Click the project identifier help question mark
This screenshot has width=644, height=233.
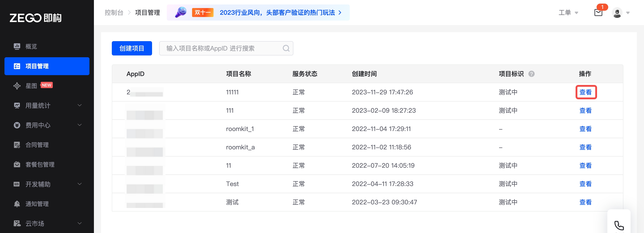pos(531,74)
